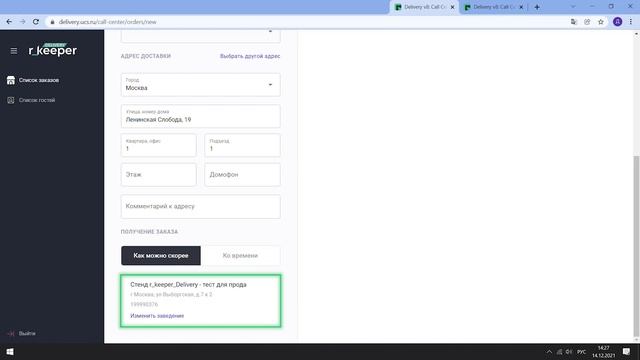The height and width of the screenshot is (360, 640).
Task: Click the volume tray icon
Action: tap(569, 352)
